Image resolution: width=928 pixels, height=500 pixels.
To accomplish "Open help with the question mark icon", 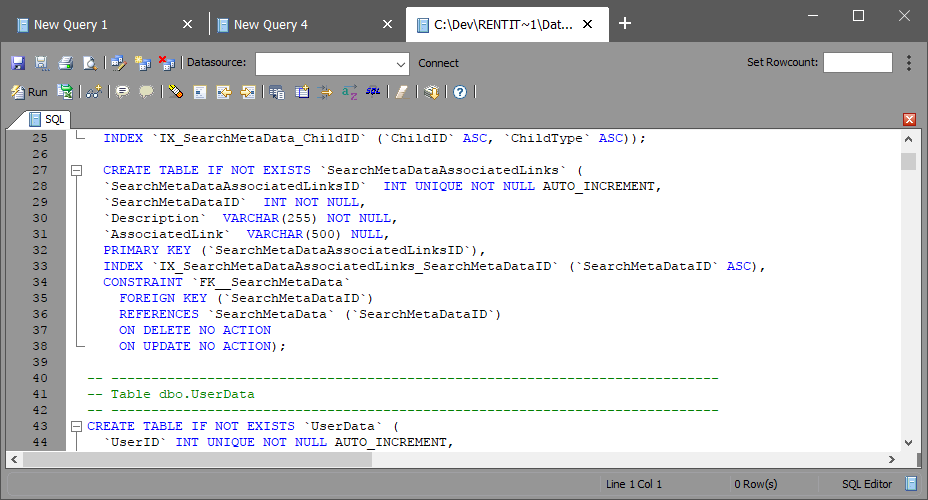I will click(460, 92).
